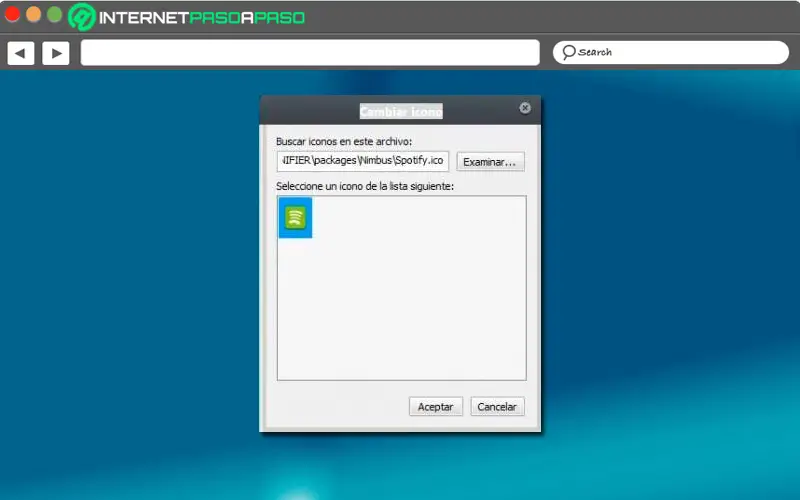Click the Search field
The height and width of the screenshot is (500, 800).
671,53
